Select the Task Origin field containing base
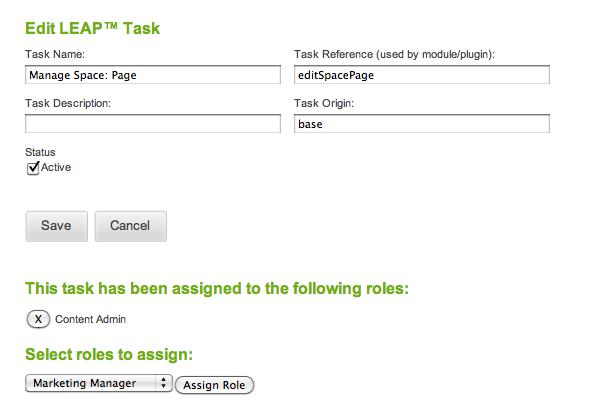Viewport: 591px width, 413px height. pos(422,124)
